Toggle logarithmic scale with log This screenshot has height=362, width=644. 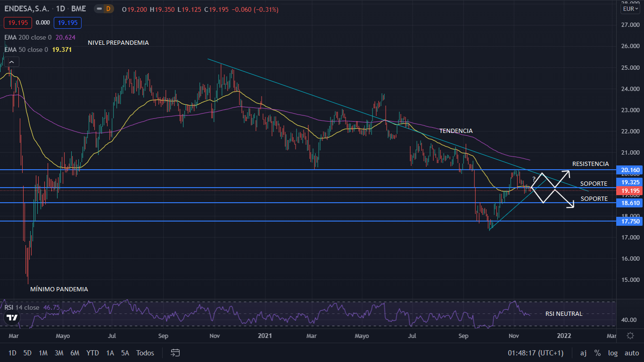613,353
